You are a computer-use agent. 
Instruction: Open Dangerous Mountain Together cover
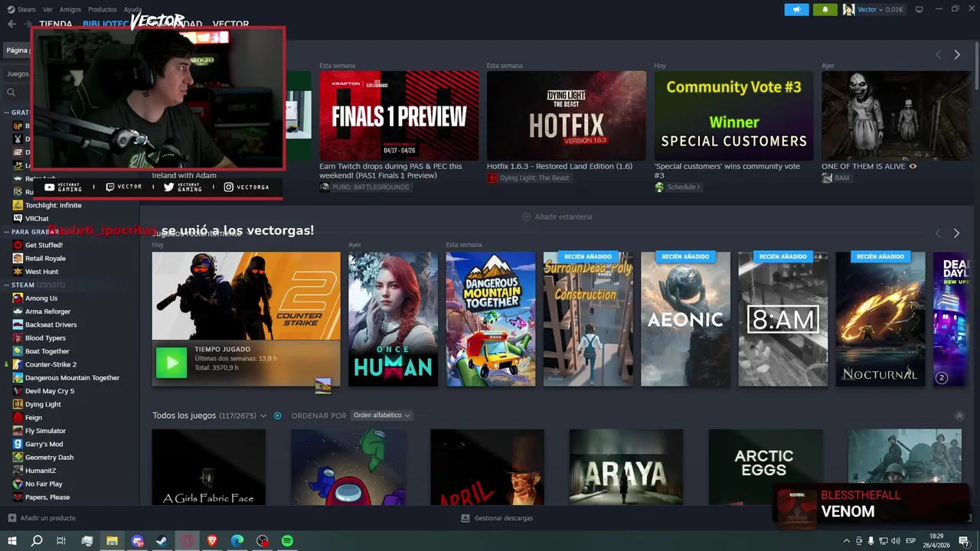click(491, 319)
